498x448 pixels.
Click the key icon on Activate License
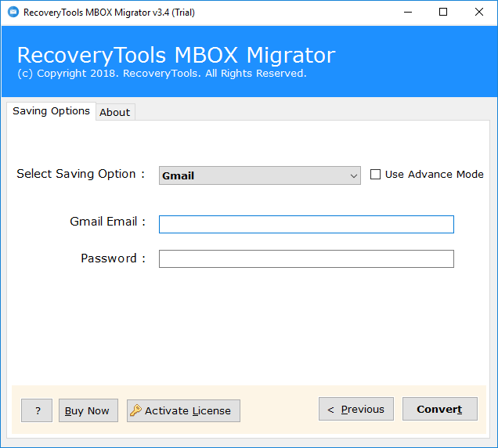135,410
